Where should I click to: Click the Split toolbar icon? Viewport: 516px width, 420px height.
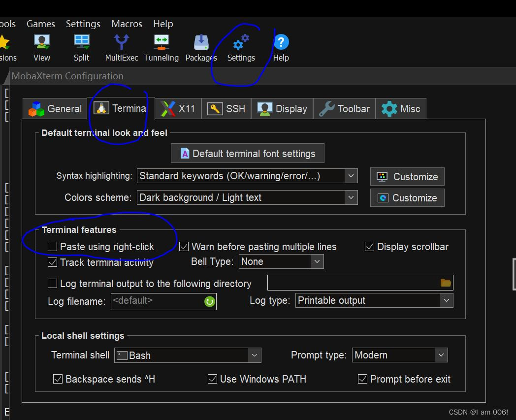click(x=81, y=48)
